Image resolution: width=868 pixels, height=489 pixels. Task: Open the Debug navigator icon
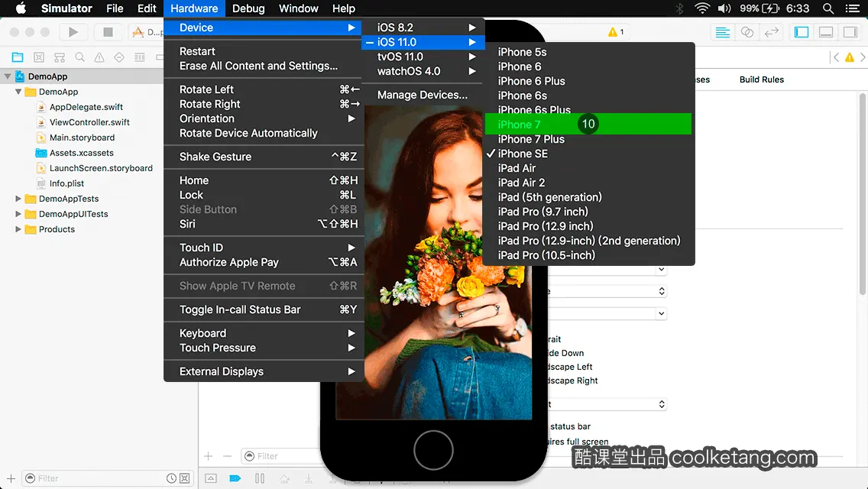click(140, 57)
